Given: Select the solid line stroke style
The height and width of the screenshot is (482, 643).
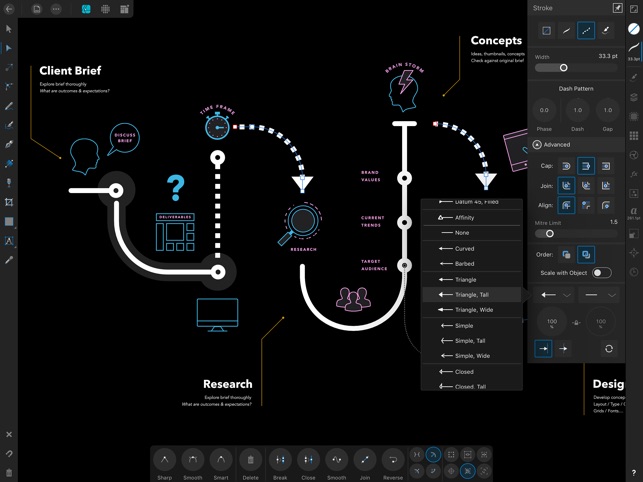Looking at the screenshot, I should click(566, 31).
